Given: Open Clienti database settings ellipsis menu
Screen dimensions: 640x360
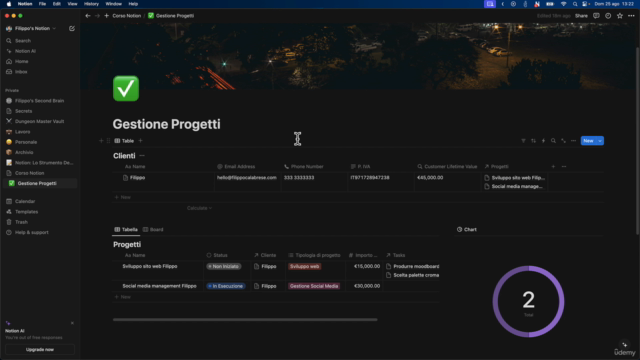Looking at the screenshot, I should coord(573,141).
